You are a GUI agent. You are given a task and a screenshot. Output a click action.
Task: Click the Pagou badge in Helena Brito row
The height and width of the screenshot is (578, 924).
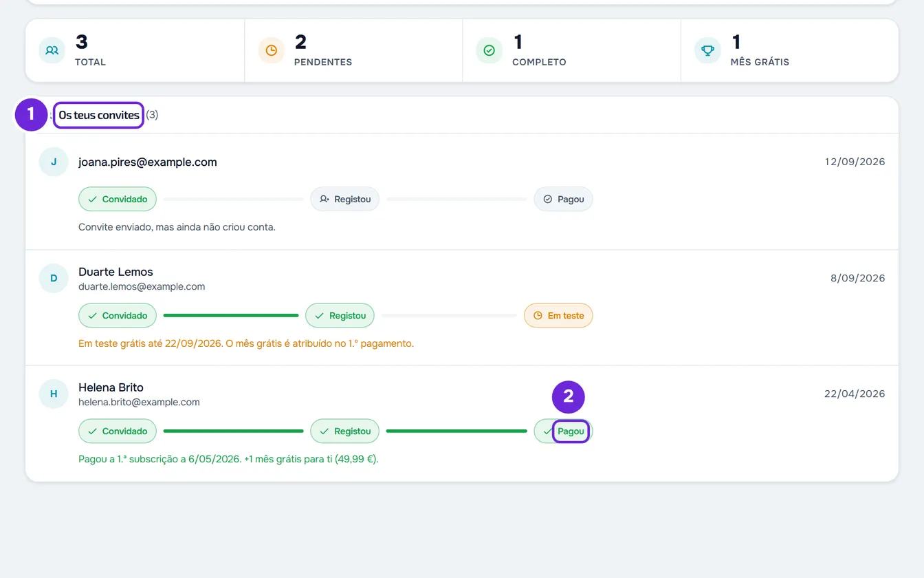click(563, 431)
